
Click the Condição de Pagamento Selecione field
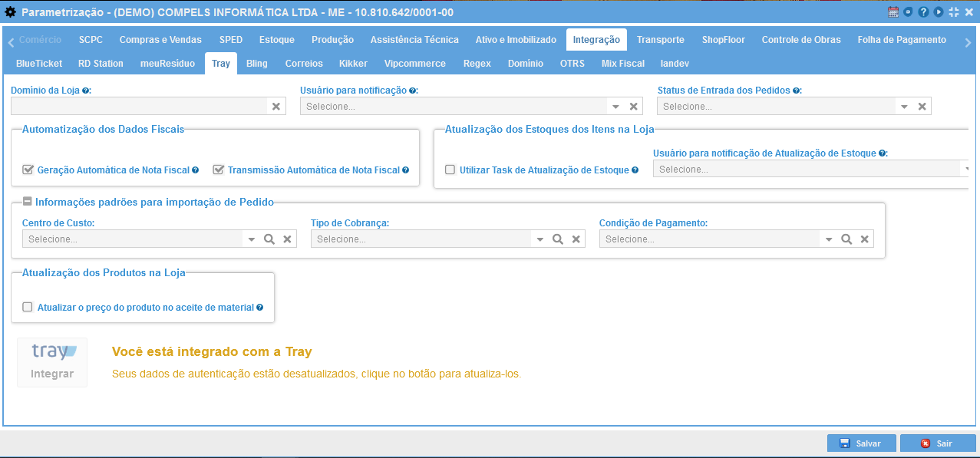pyautogui.click(x=711, y=239)
